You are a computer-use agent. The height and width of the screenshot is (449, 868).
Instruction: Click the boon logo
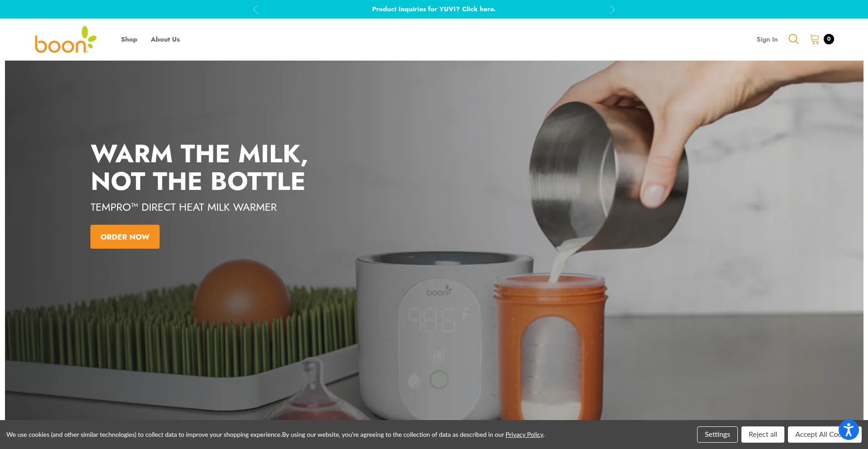(x=66, y=39)
